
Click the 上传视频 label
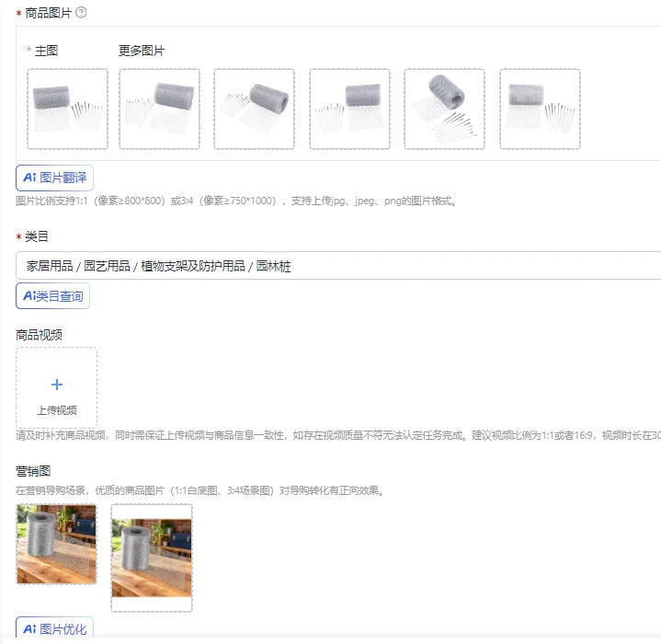[56, 410]
